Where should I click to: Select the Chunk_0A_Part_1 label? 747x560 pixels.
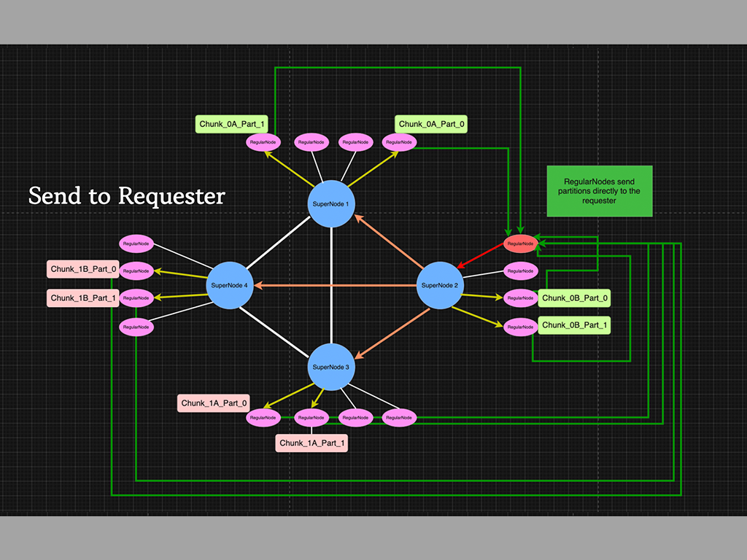pyautogui.click(x=233, y=125)
